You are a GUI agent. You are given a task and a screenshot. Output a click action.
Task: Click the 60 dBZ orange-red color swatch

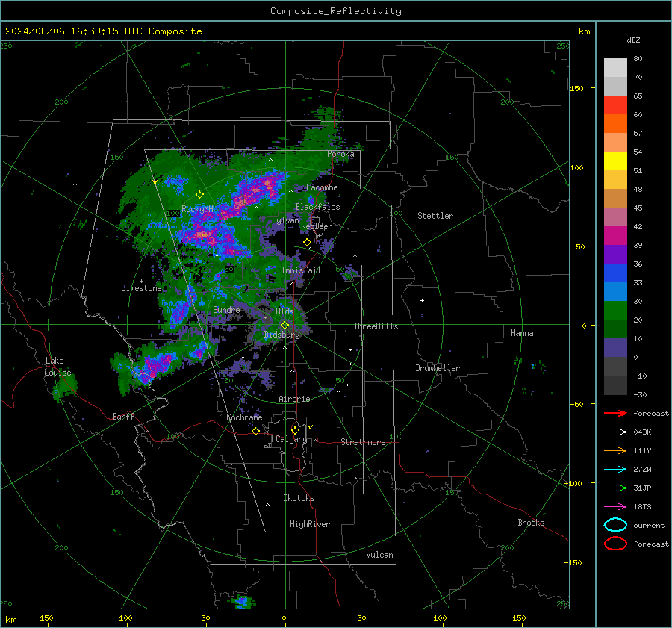[x=615, y=105]
